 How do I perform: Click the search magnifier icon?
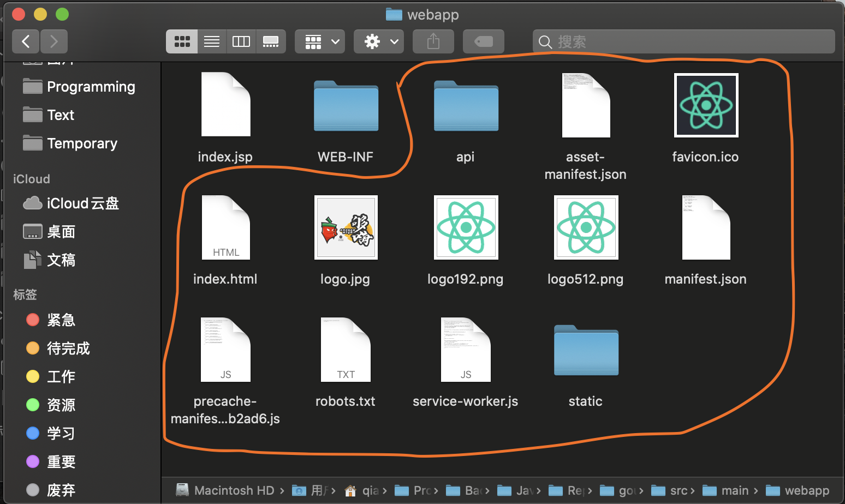tap(545, 41)
